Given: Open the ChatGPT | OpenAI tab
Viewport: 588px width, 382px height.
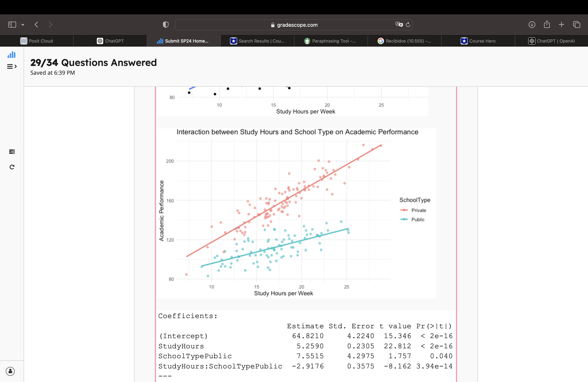Looking at the screenshot, I should coord(551,41).
